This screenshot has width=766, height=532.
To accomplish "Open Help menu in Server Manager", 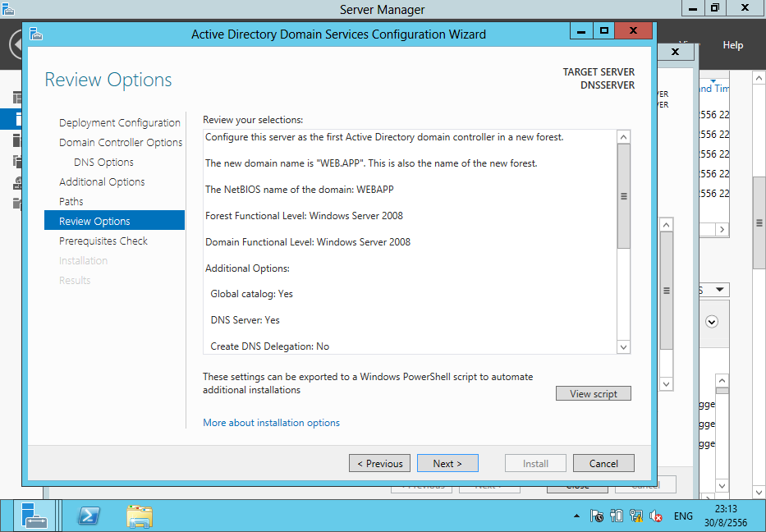I will coord(733,45).
